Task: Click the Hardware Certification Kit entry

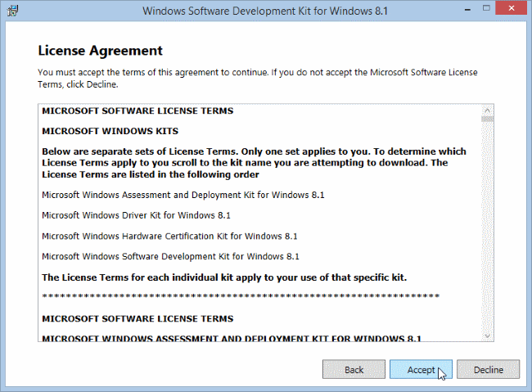Action: 169,236
